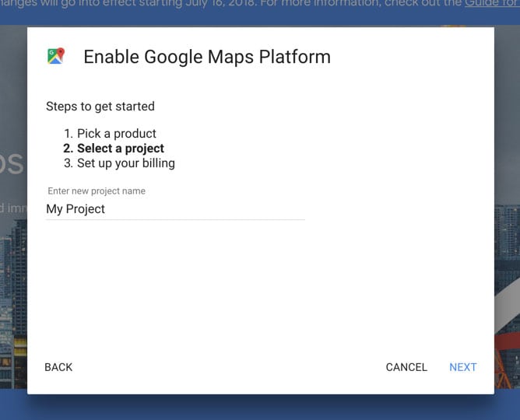The image size is (520, 420).
Task: Click the 'Enter new project name' label
Action: (x=97, y=191)
